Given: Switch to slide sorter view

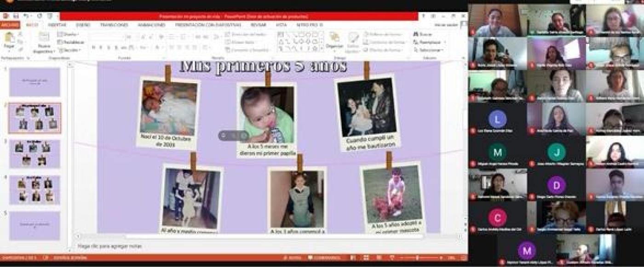Looking at the screenshot, I should click(x=366, y=258).
